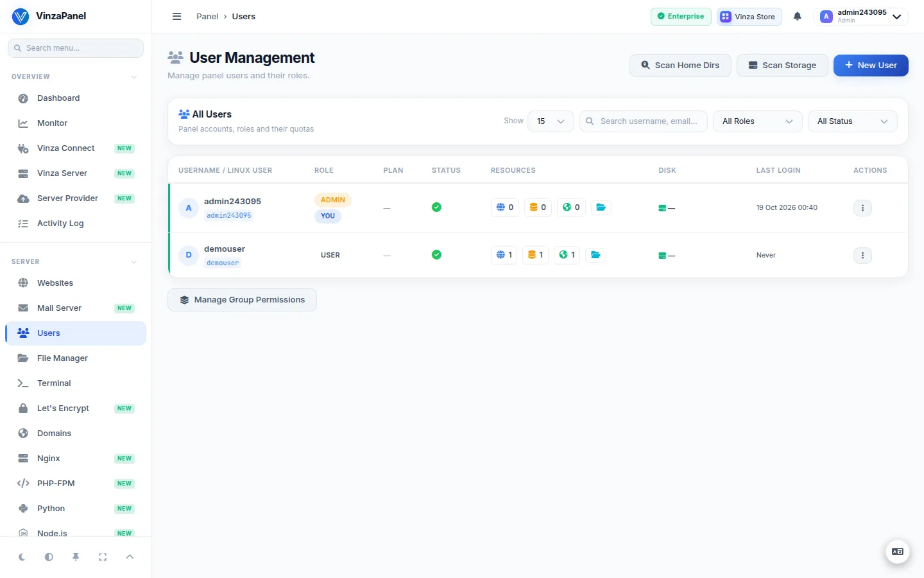Open Server Provider in sidebar
Image resolution: width=924 pixels, height=578 pixels.
[76, 198]
